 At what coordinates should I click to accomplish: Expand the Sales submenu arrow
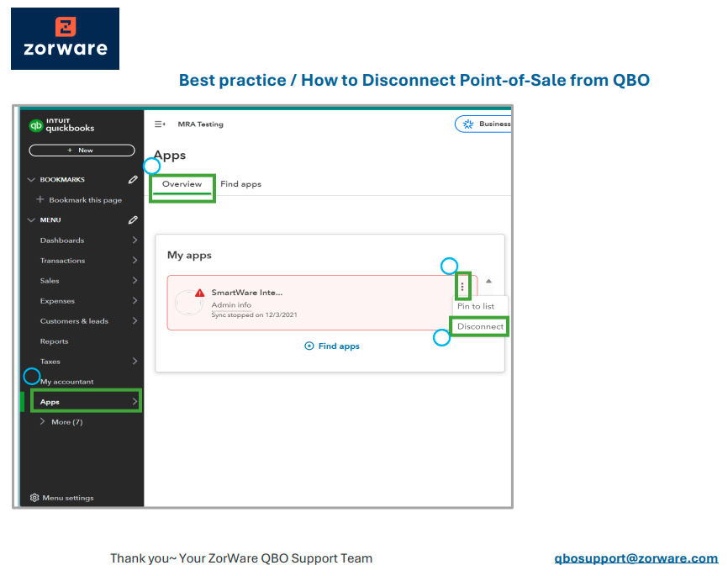[x=135, y=281]
